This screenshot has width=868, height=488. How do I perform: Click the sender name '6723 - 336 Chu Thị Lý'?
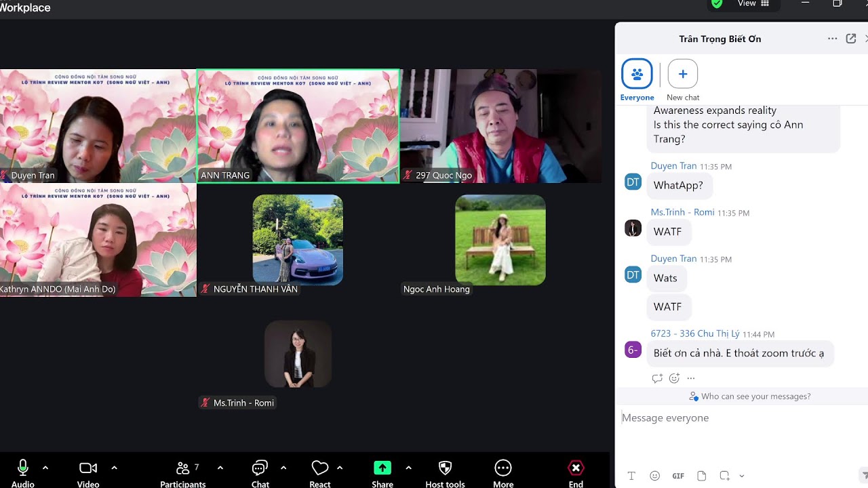pyautogui.click(x=695, y=333)
